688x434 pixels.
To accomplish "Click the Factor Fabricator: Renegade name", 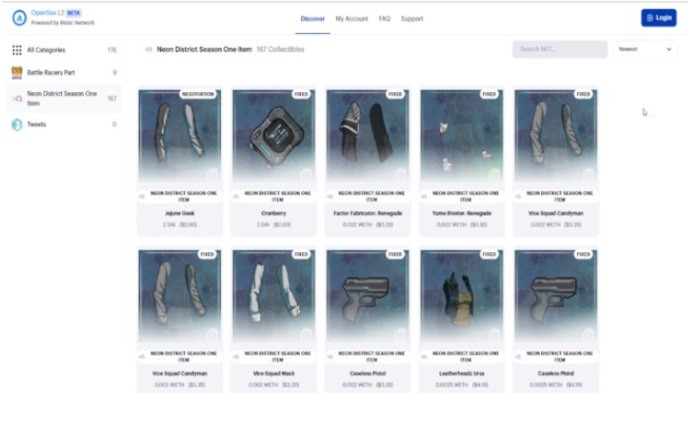I will tap(368, 213).
